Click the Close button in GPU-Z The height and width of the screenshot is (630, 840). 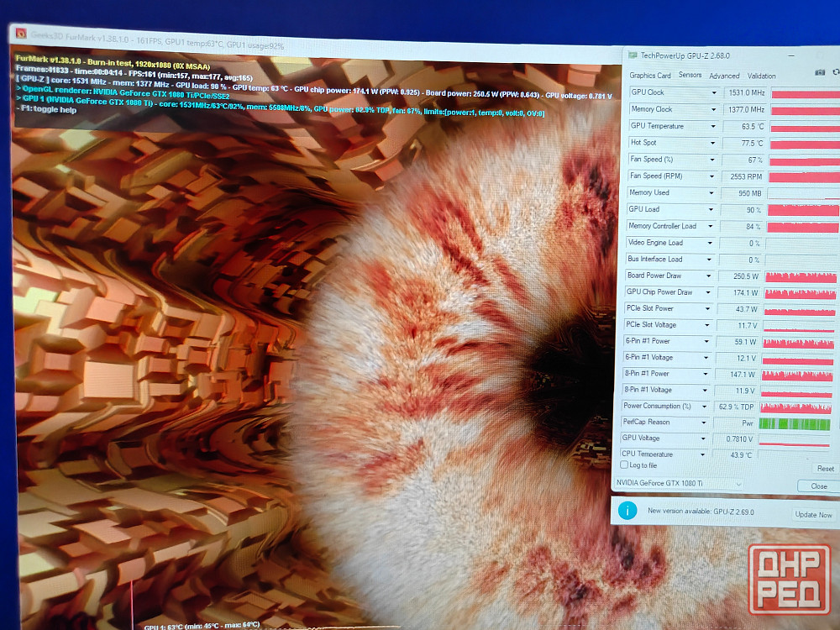click(x=818, y=486)
